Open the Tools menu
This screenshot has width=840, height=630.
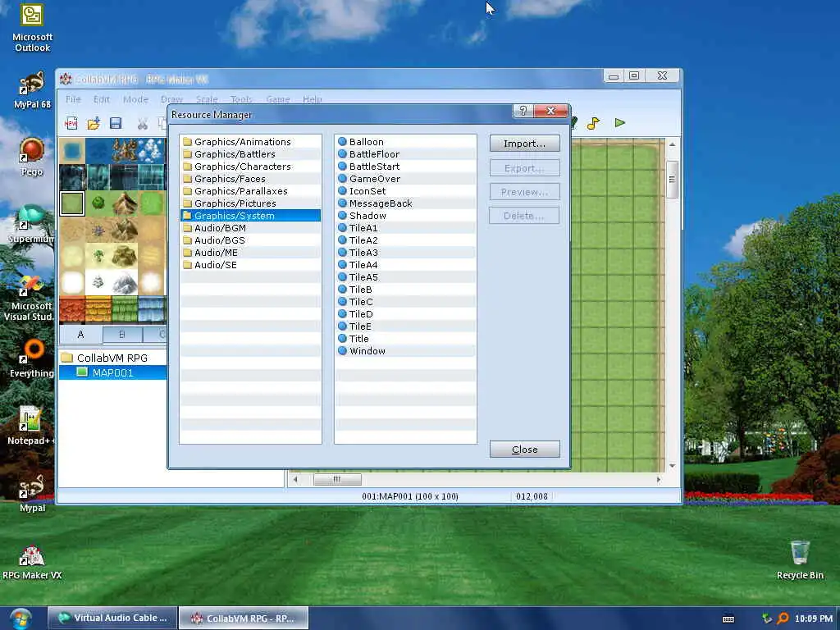(241, 99)
